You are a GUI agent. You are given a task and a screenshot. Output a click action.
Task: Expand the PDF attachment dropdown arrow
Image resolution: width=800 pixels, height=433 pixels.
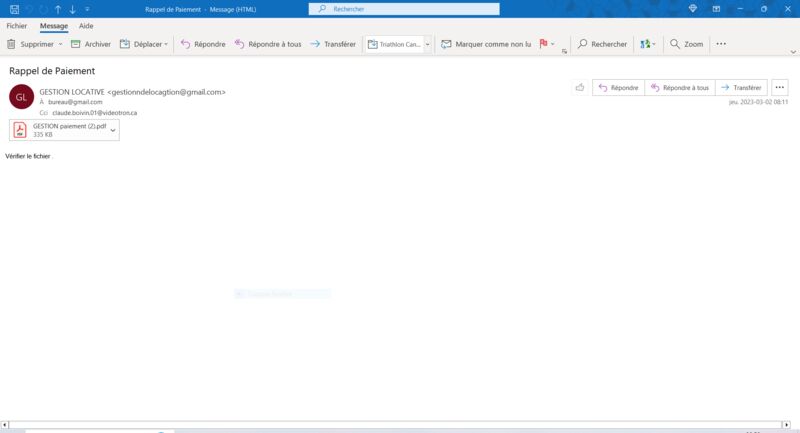(113, 131)
